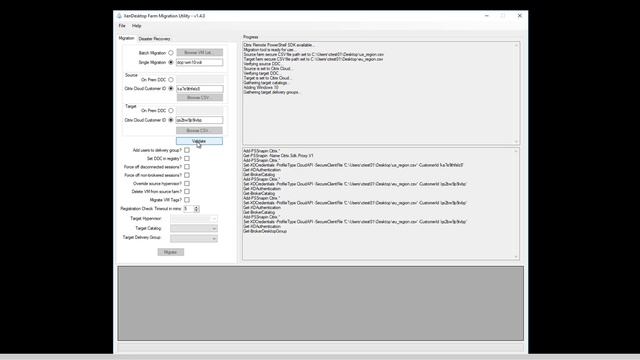Click the XenDesktop app icon in title bar

click(119, 16)
